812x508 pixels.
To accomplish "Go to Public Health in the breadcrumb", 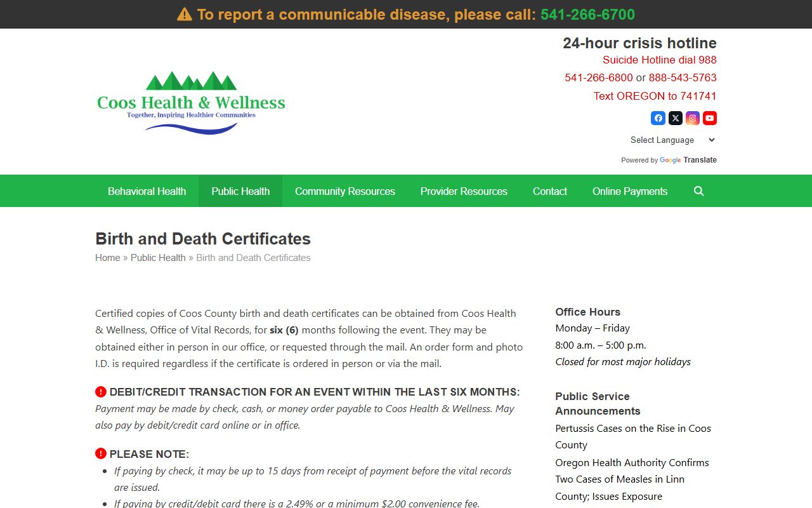I will [158, 258].
